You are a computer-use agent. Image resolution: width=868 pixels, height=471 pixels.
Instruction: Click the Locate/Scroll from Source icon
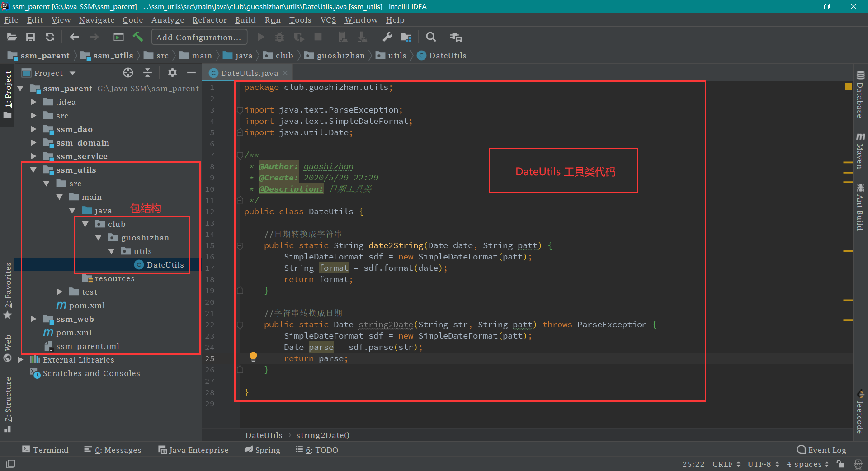coord(128,73)
